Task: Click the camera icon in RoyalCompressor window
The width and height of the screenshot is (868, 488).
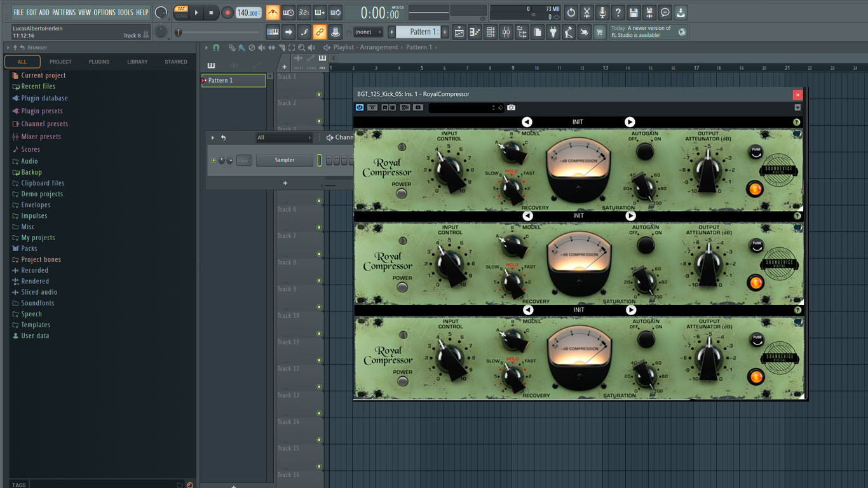Action: click(x=511, y=107)
